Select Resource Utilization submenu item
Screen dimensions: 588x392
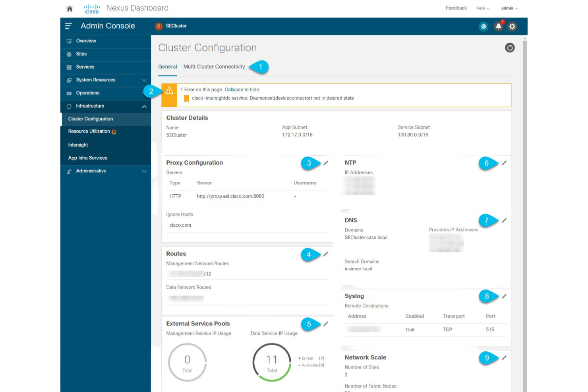[x=89, y=131]
